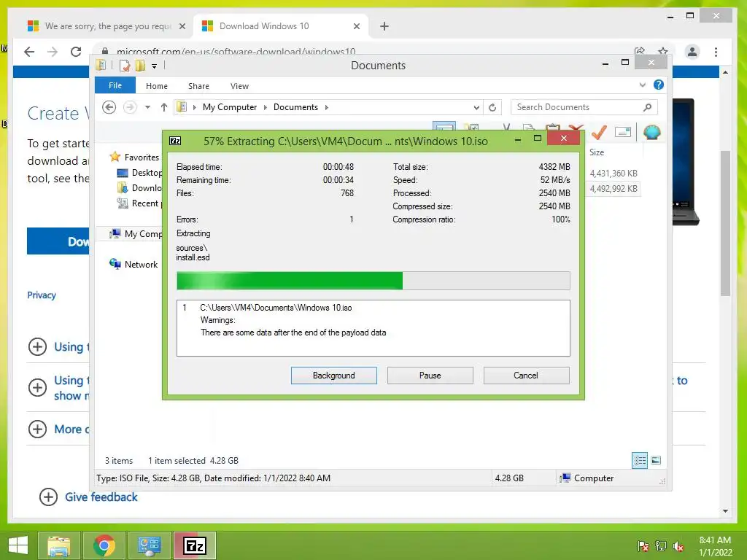Click the orange checkmark Properties toolbar icon
Image resolution: width=747 pixels, height=560 pixels.
tap(599, 132)
